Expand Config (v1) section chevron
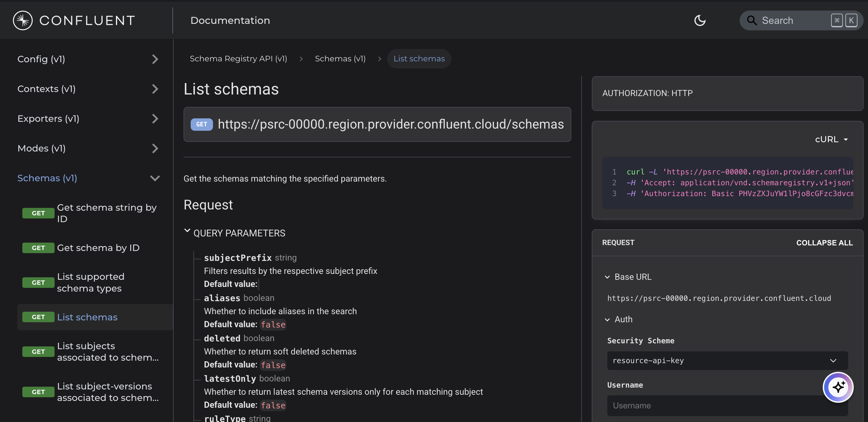The height and width of the screenshot is (422, 868). click(155, 59)
